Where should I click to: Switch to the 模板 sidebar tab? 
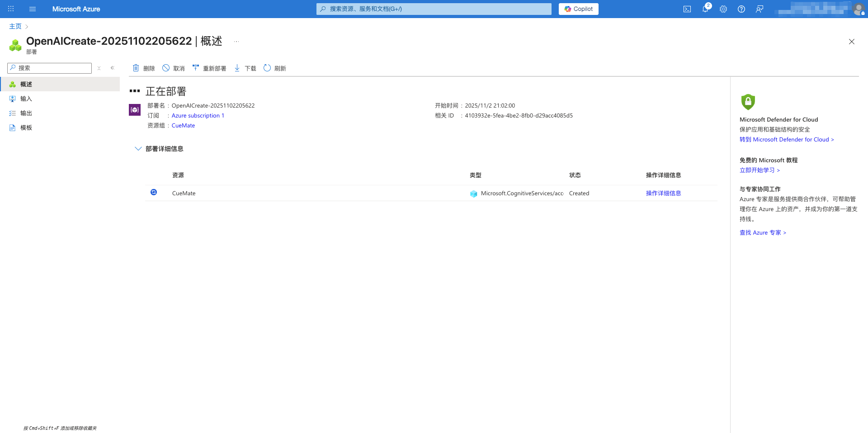[25, 127]
